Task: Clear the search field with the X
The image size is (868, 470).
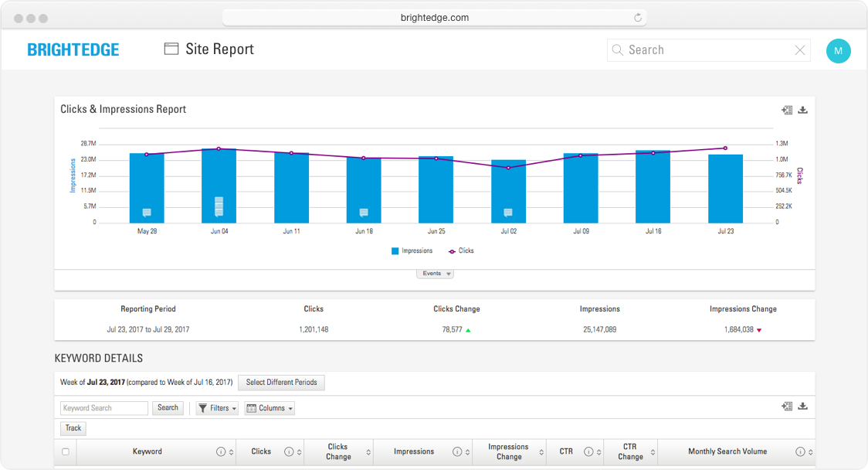Action: 800,50
